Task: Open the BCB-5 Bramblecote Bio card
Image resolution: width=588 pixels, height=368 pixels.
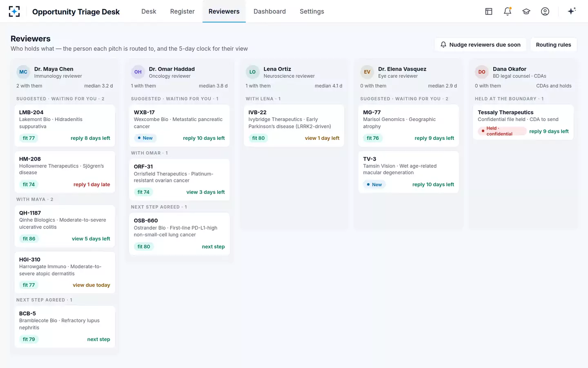Action: coord(65,326)
